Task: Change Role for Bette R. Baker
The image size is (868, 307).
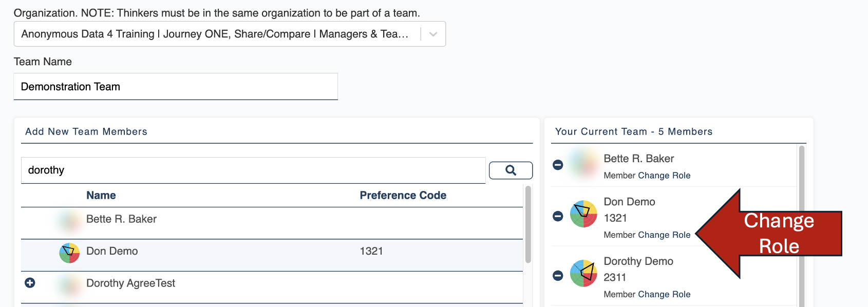Action: (664, 176)
